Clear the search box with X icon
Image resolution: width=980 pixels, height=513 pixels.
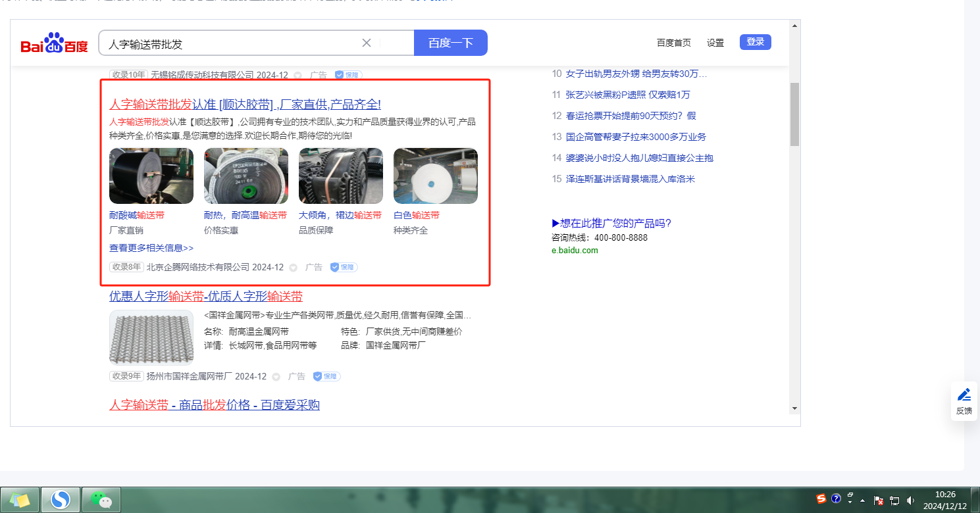(x=367, y=43)
